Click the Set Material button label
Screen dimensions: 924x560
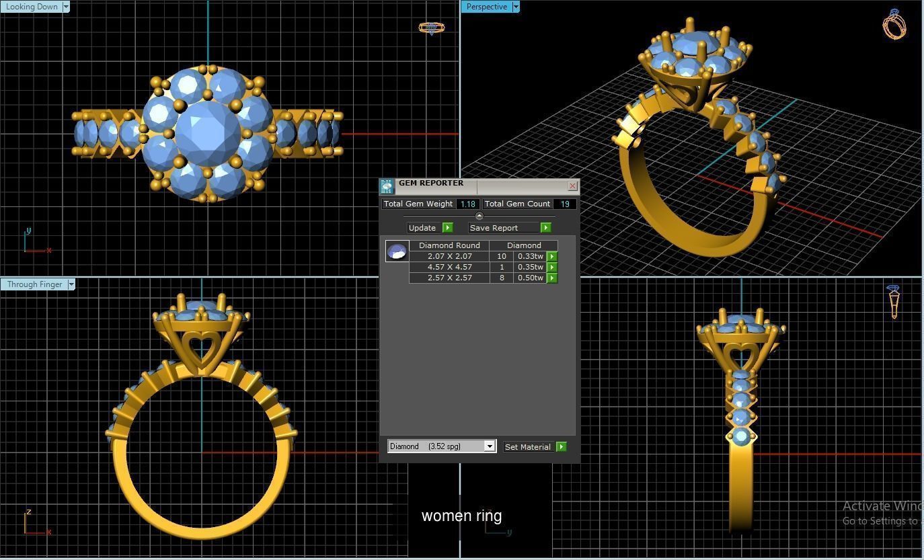(x=528, y=447)
